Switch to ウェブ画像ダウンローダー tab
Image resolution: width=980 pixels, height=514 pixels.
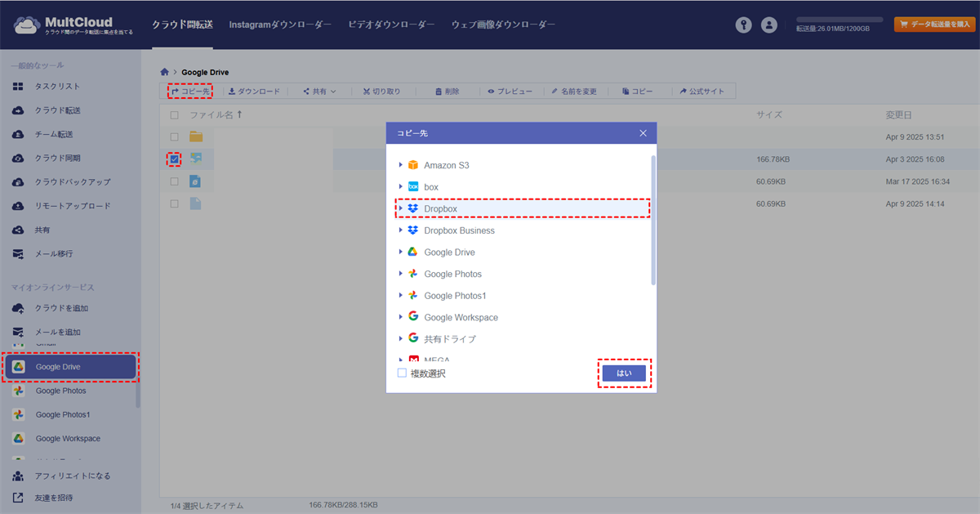point(503,25)
